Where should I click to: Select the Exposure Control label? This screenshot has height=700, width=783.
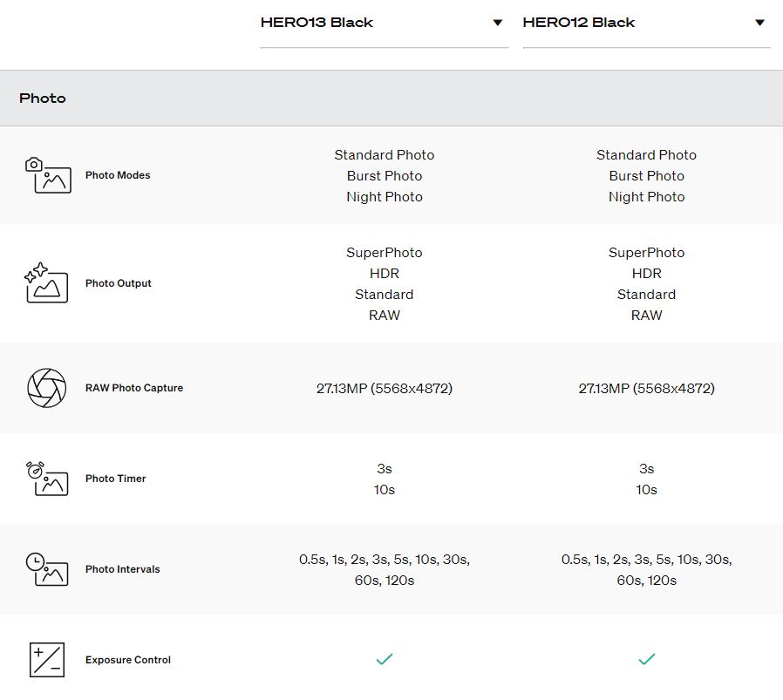point(128,660)
